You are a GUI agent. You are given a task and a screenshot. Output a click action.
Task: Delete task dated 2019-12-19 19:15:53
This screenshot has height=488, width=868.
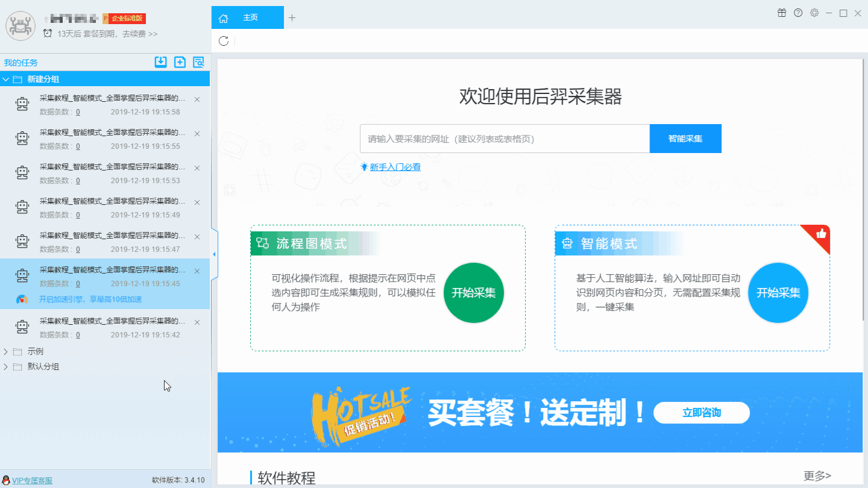(x=197, y=168)
